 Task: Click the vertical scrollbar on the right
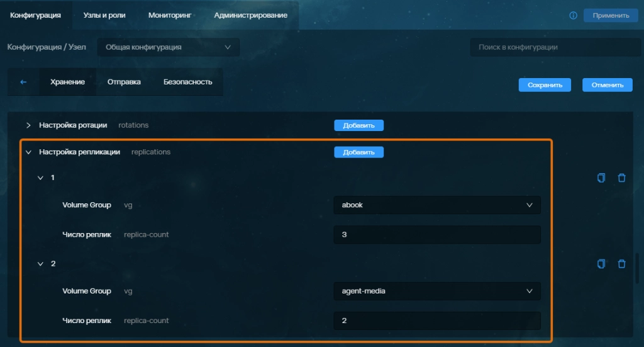pos(636,268)
